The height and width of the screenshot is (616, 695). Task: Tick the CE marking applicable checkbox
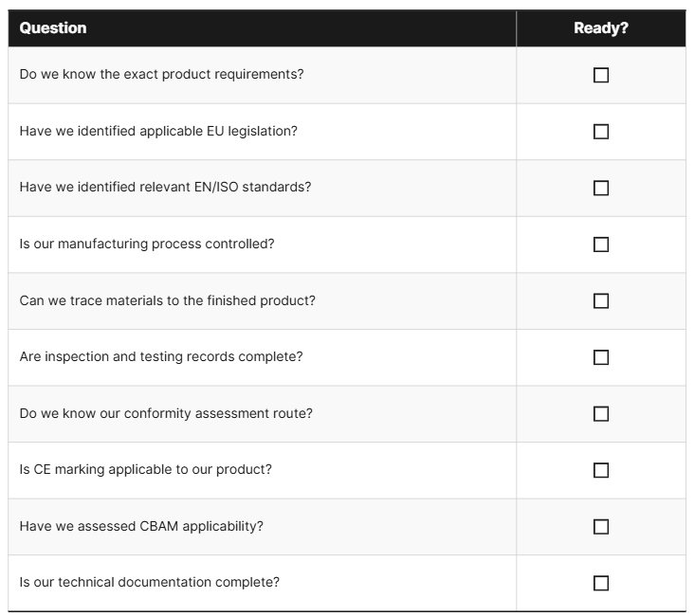pyautogui.click(x=600, y=470)
